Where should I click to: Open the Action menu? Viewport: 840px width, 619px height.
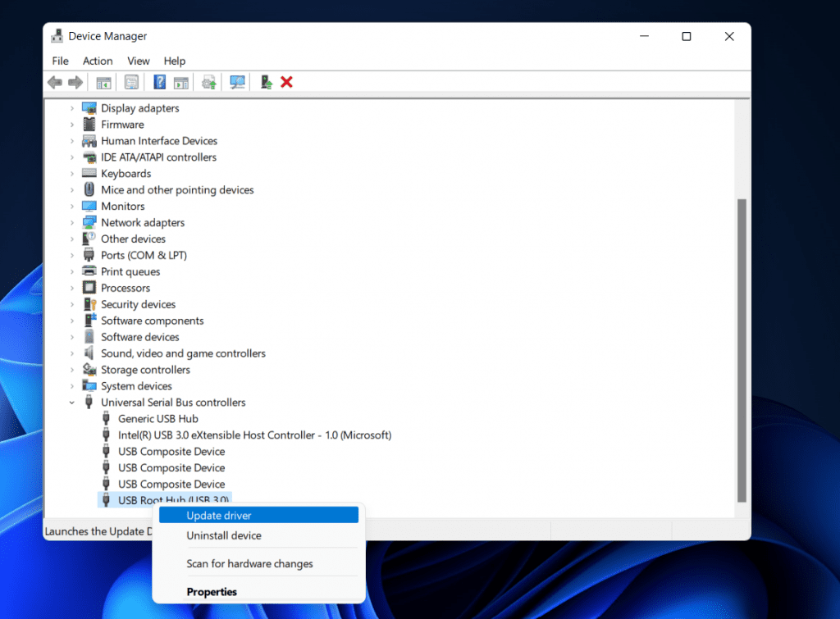[x=97, y=61]
